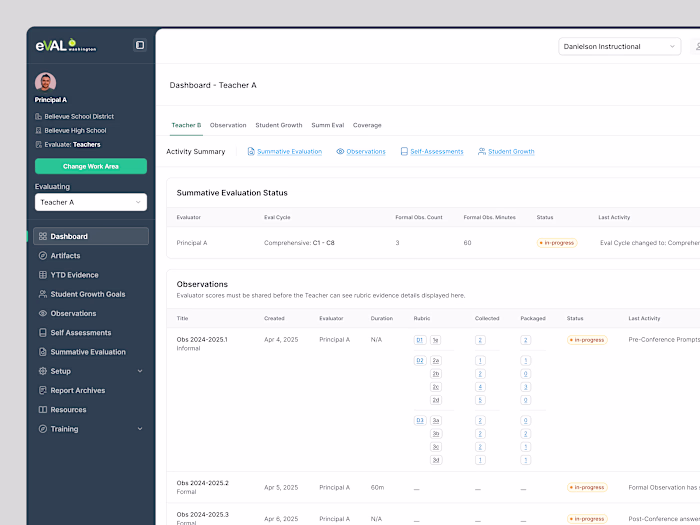This screenshot has width=700, height=525.
Task: Click the 2c rubric component badge
Action: click(x=436, y=387)
